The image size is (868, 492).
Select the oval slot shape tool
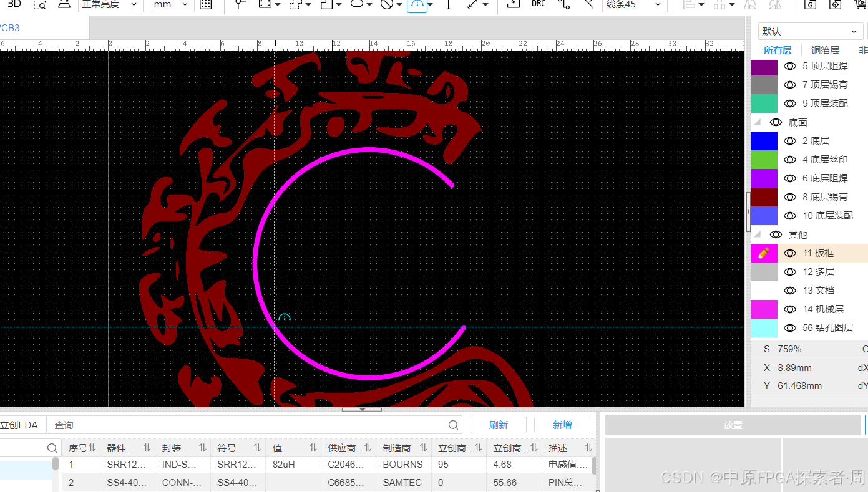tap(357, 4)
